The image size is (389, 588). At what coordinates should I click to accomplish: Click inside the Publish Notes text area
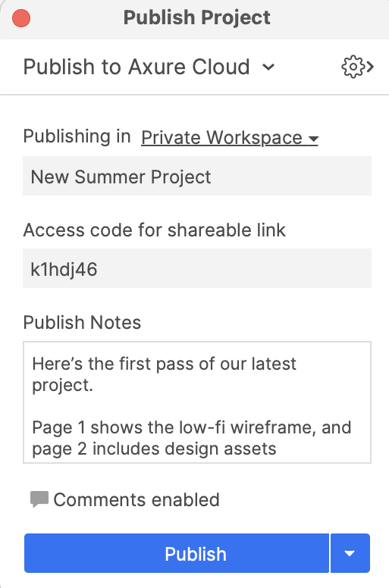(197, 402)
